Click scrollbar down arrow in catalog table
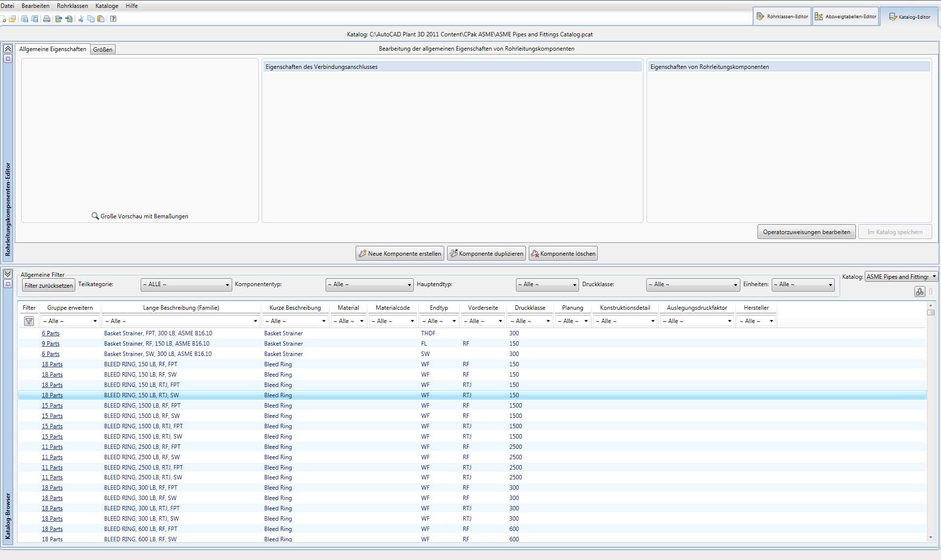941x560 pixels. (931, 537)
